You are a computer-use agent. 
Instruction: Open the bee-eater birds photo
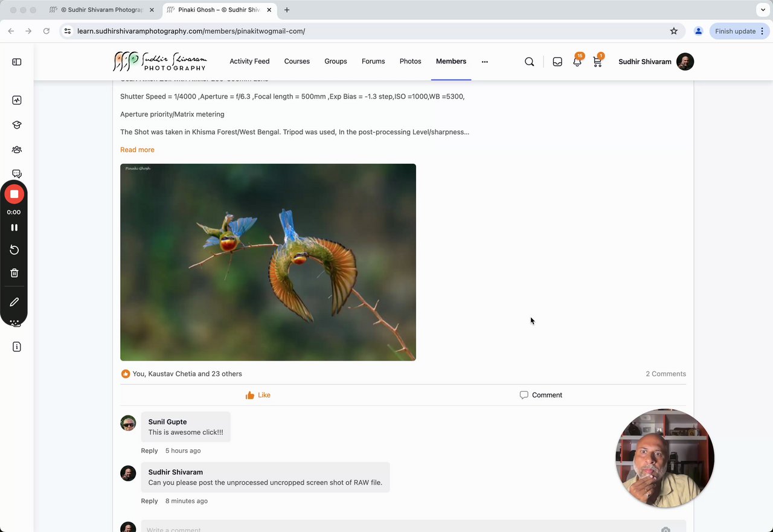click(268, 262)
